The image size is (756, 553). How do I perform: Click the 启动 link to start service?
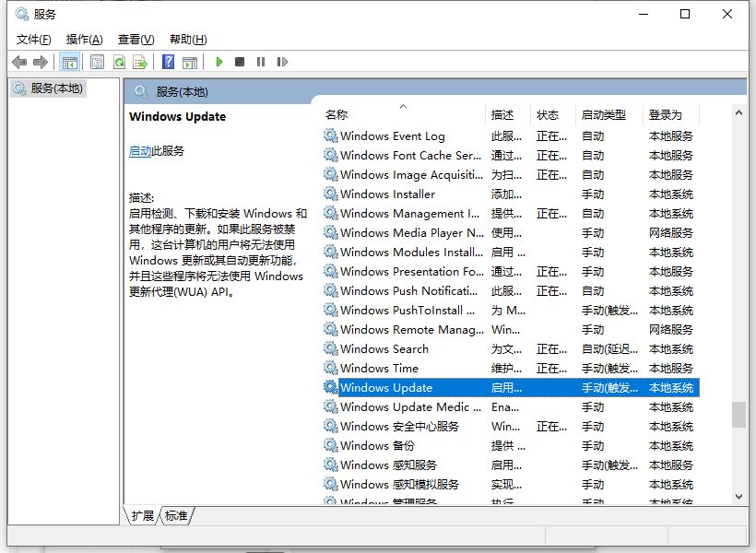point(140,150)
